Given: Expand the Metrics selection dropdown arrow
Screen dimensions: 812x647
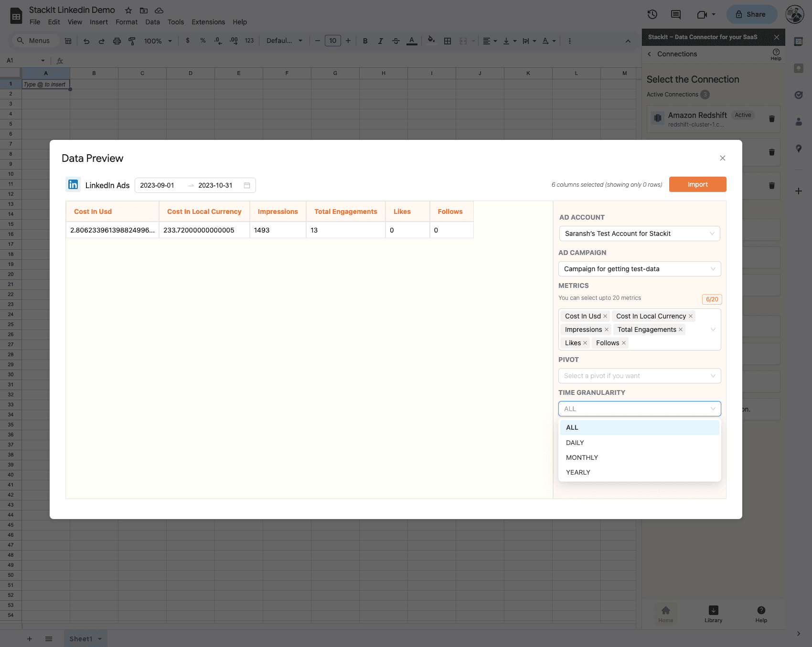Looking at the screenshot, I should click(713, 329).
